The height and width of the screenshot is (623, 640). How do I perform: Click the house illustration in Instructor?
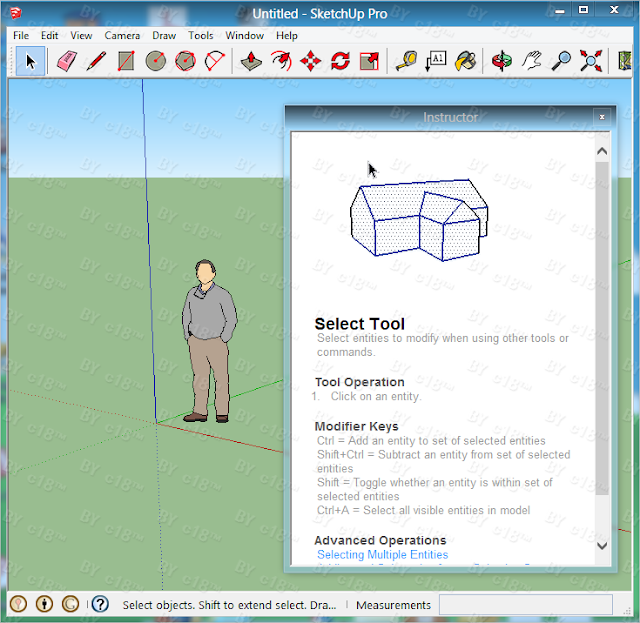[419, 220]
